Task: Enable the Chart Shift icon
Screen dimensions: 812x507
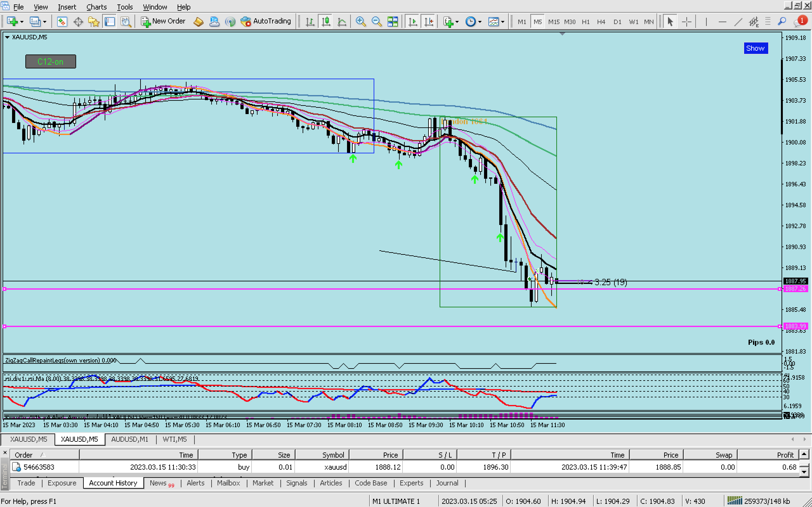Action: pos(429,22)
